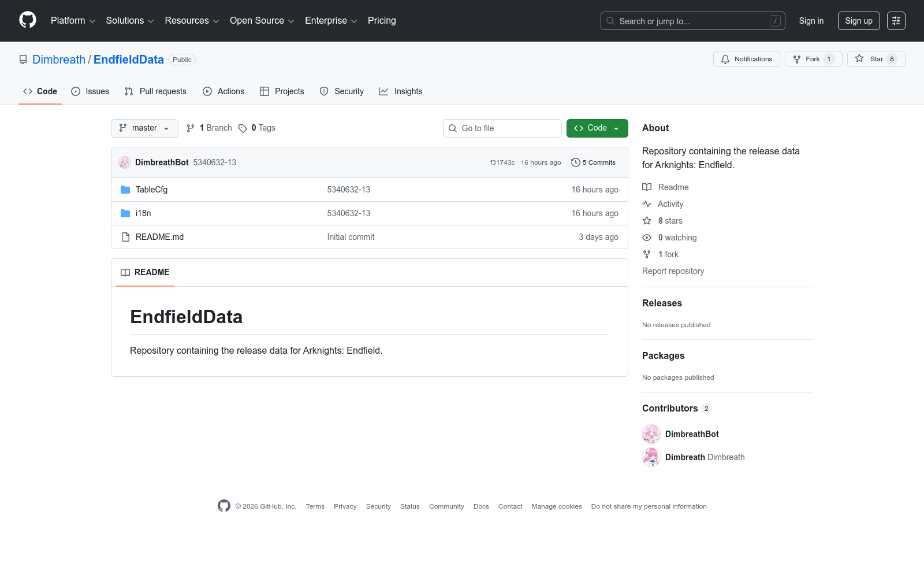Open the GitHub homepage logo
The width and height of the screenshot is (924, 578).
(28, 20)
